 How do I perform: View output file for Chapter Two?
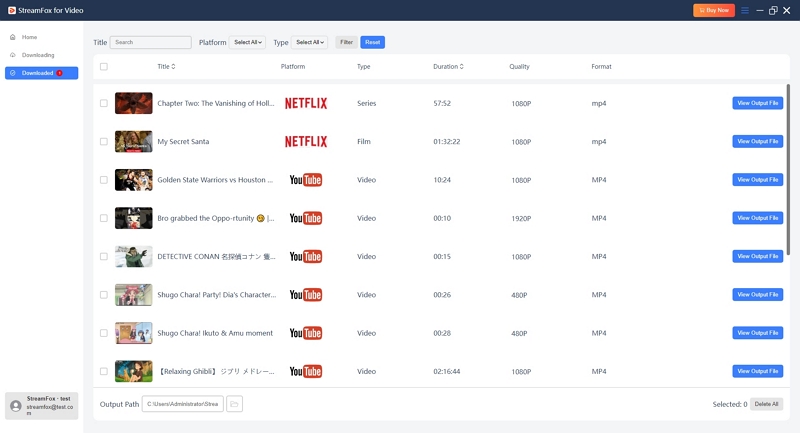[x=758, y=103]
